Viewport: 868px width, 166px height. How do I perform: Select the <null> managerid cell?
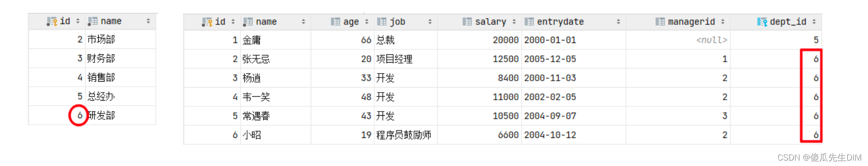678,40
